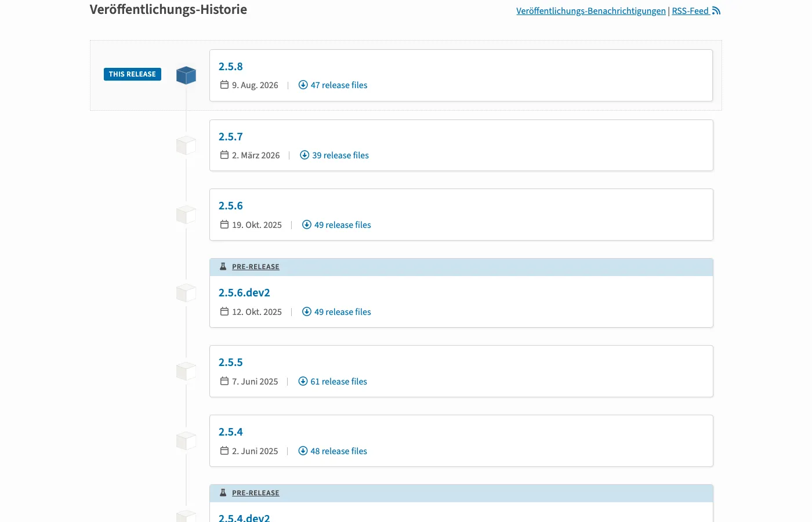This screenshot has height=522, width=812.
Task: Click the cube icon beside release 2.5.5
Action: click(x=186, y=371)
